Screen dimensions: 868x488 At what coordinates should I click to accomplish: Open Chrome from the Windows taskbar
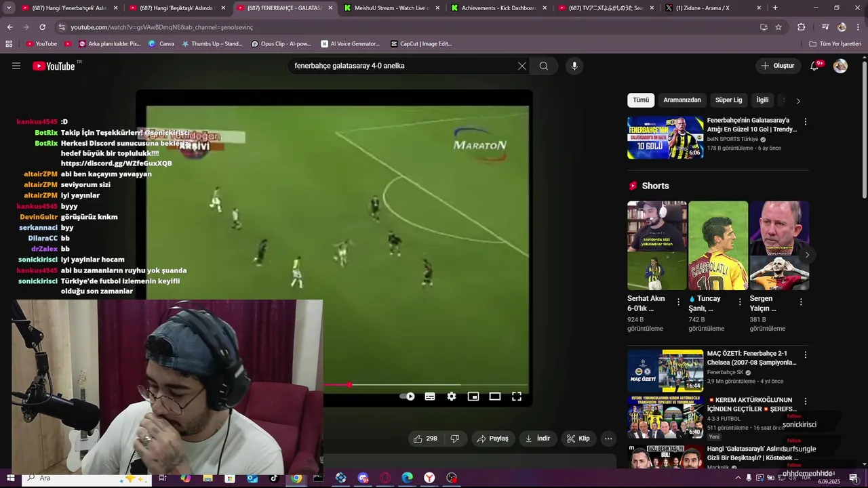[296, 478]
